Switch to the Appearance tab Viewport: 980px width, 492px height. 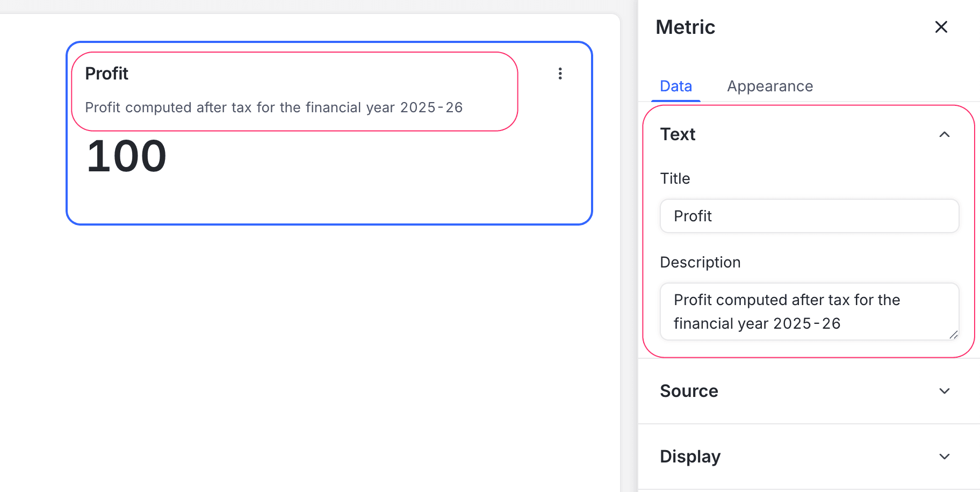(769, 86)
